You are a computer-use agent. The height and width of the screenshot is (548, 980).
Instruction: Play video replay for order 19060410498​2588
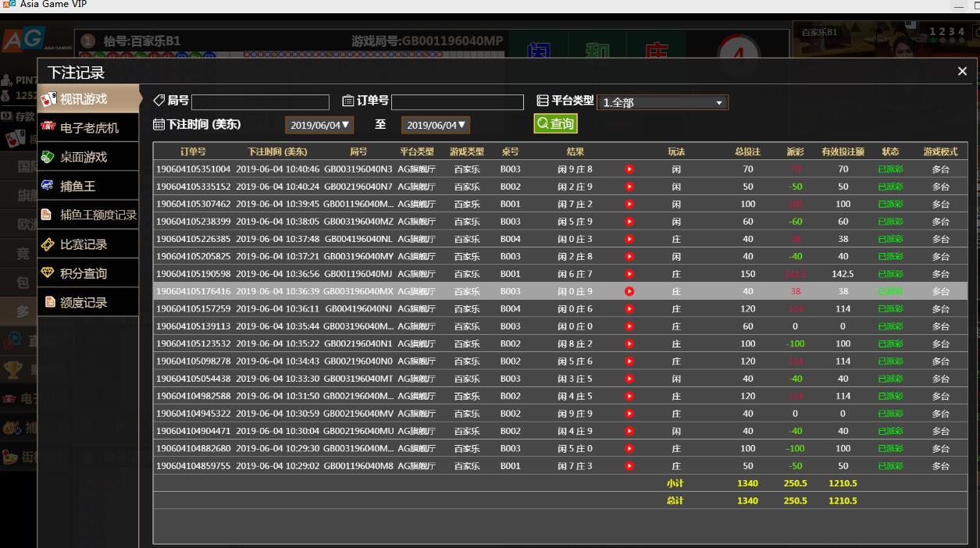click(629, 396)
